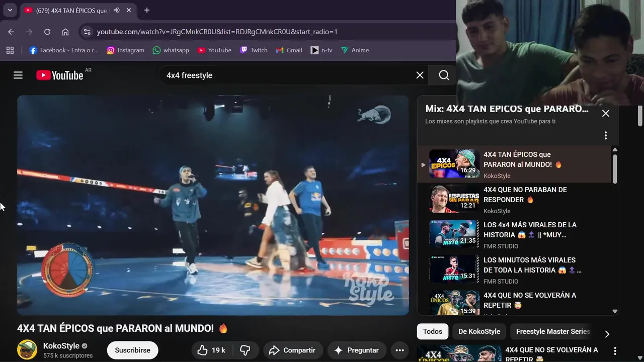This screenshot has width=644, height=362.
Task: Clear the search box with the X
Action: click(x=420, y=75)
